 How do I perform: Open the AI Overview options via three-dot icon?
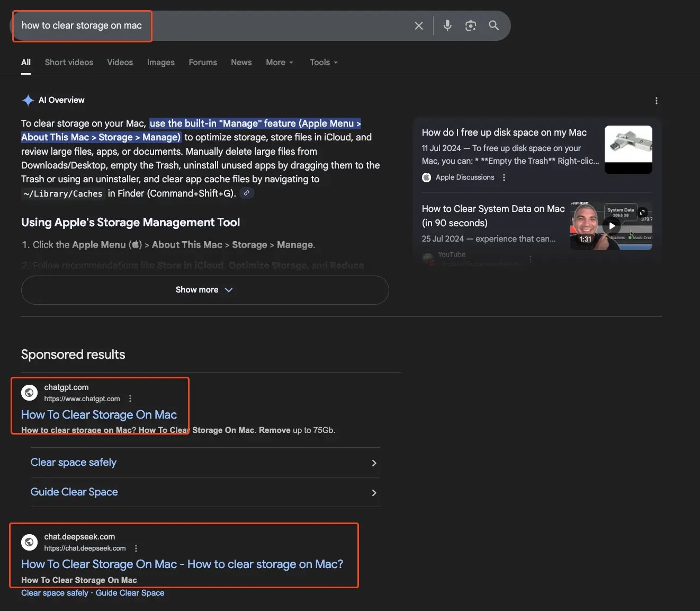[656, 100]
